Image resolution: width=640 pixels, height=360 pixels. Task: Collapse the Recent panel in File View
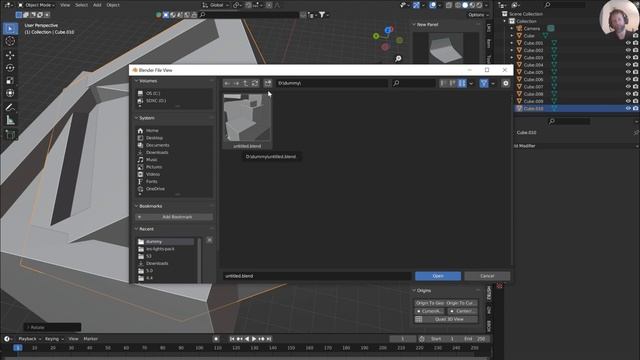pyautogui.click(x=137, y=229)
